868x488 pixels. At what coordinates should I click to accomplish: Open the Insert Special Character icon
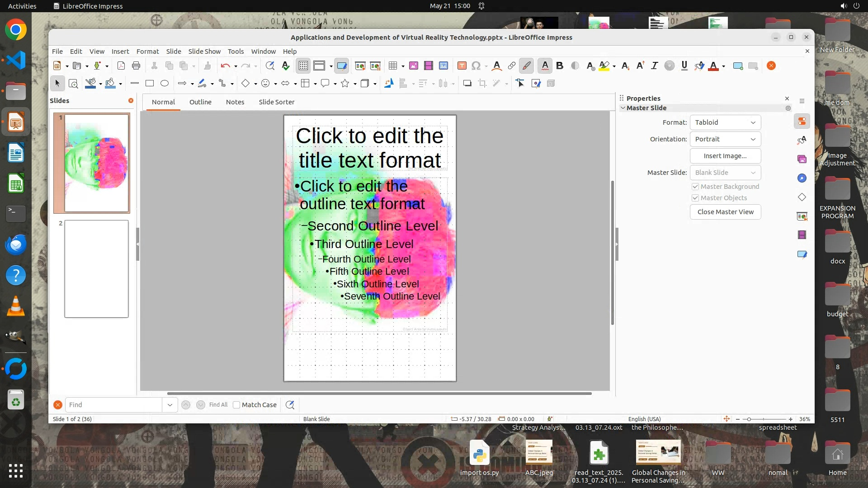(476, 66)
